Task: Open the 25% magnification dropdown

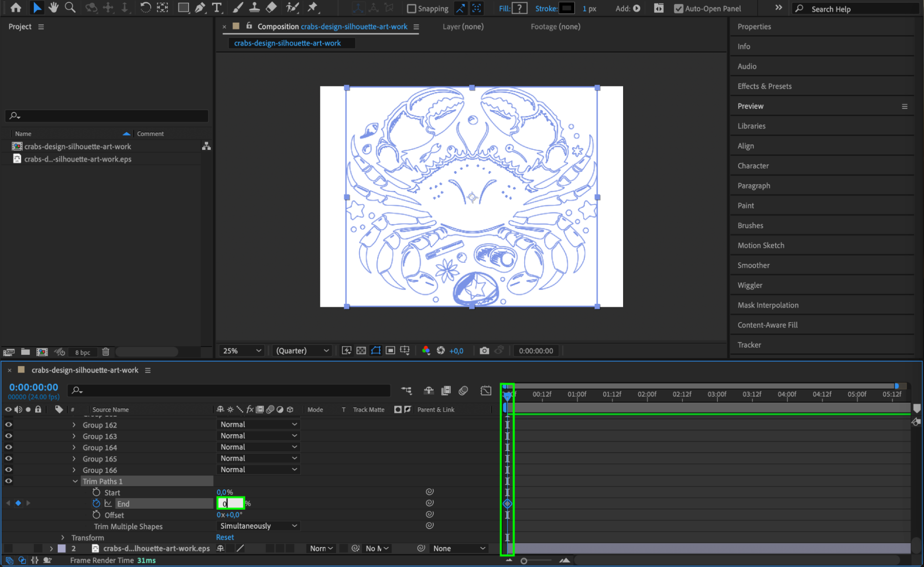Action: (242, 351)
